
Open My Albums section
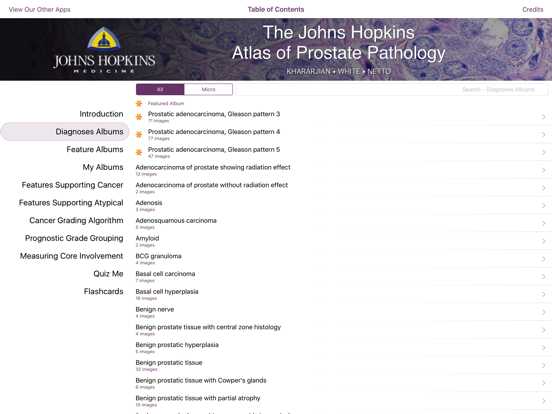[x=103, y=167]
